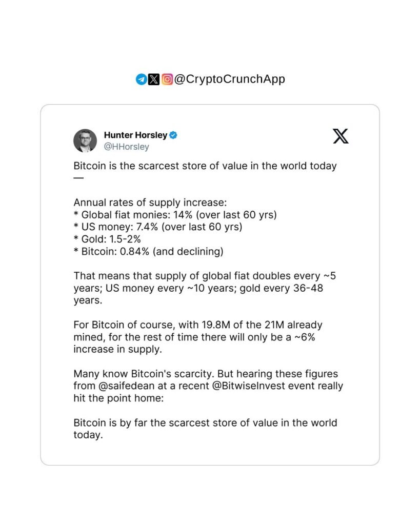Open Hunter Horsley's profile photo
The image size is (420, 525).
coord(85,140)
